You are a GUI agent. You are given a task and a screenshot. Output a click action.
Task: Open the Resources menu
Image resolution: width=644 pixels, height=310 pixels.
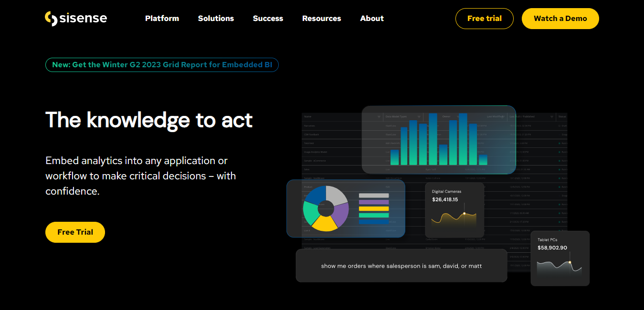tap(321, 19)
